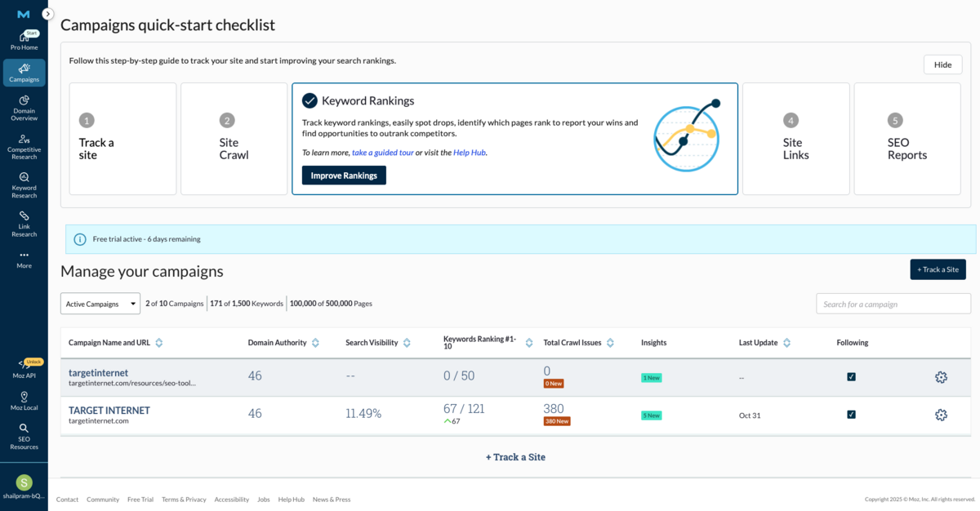Select step 2 Site Crawl card
Viewport: 980px width, 511px height.
click(234, 139)
